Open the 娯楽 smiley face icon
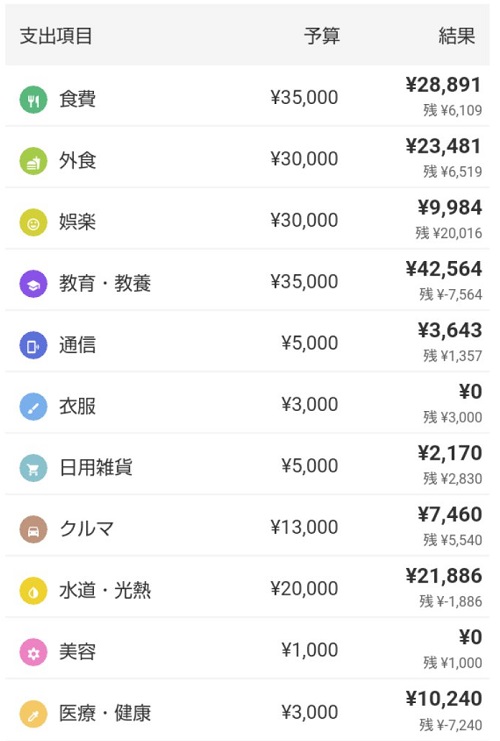This screenshot has height=741, width=500. click(33, 223)
